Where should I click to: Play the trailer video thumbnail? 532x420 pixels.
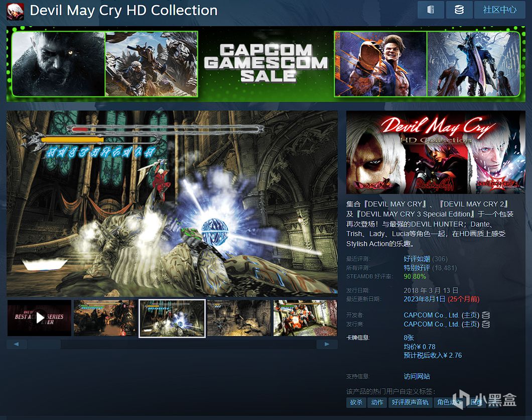point(39,318)
